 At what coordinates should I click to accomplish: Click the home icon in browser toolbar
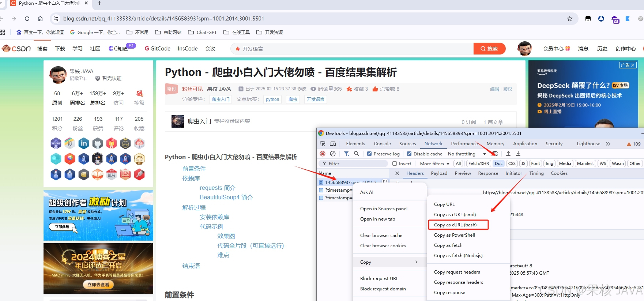[40, 19]
